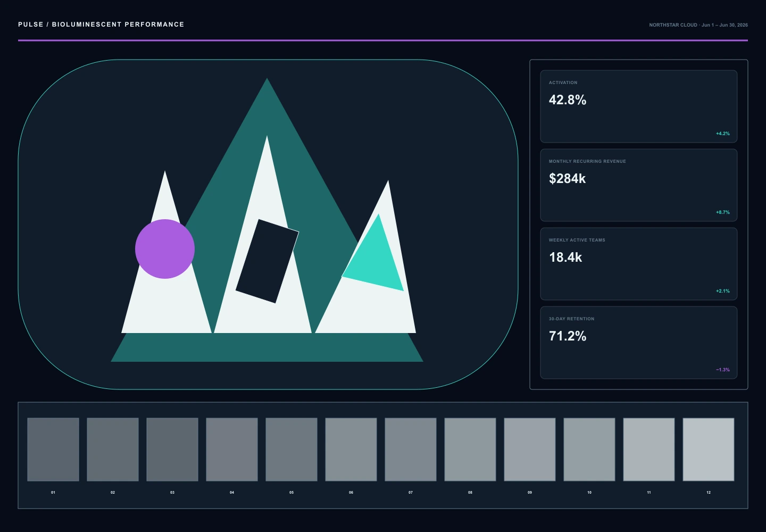Click the +4.2% change indicator
This screenshot has width=766, height=532.
click(x=723, y=134)
